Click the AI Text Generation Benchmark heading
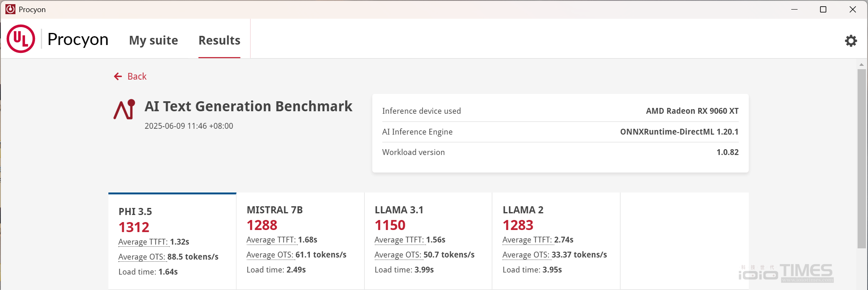Viewport: 868px width, 290px height. (248, 106)
